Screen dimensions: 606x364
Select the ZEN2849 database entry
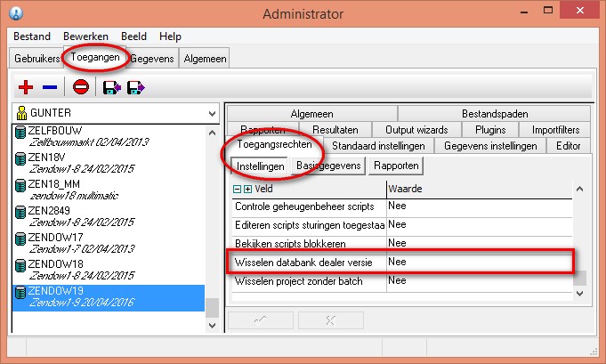coord(109,217)
